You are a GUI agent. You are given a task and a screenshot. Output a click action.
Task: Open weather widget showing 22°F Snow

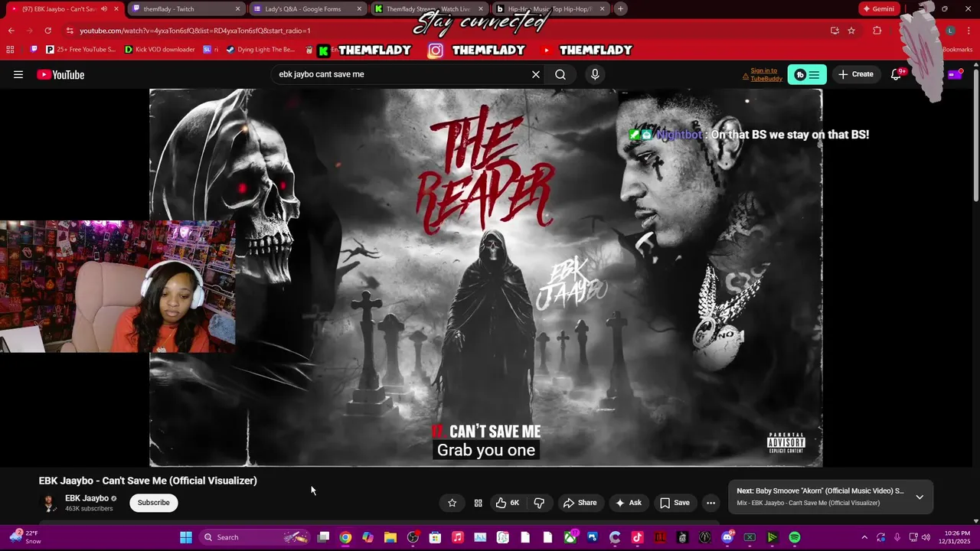[24, 537]
